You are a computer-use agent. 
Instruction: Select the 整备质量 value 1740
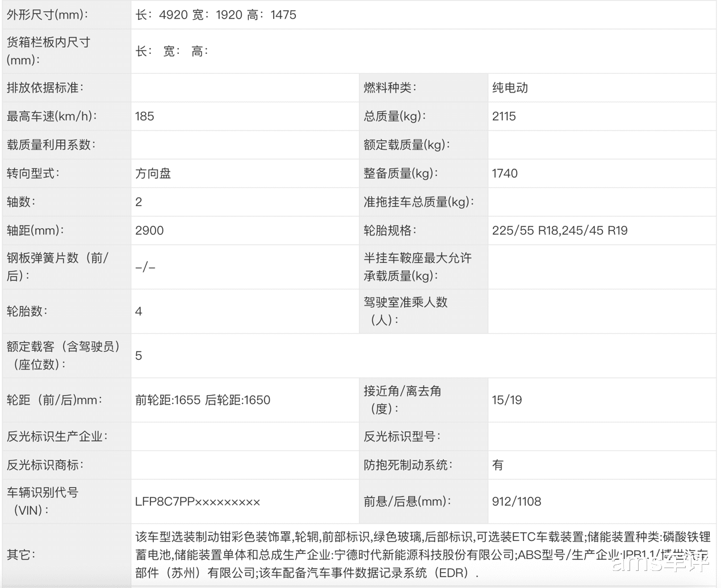tap(505, 173)
